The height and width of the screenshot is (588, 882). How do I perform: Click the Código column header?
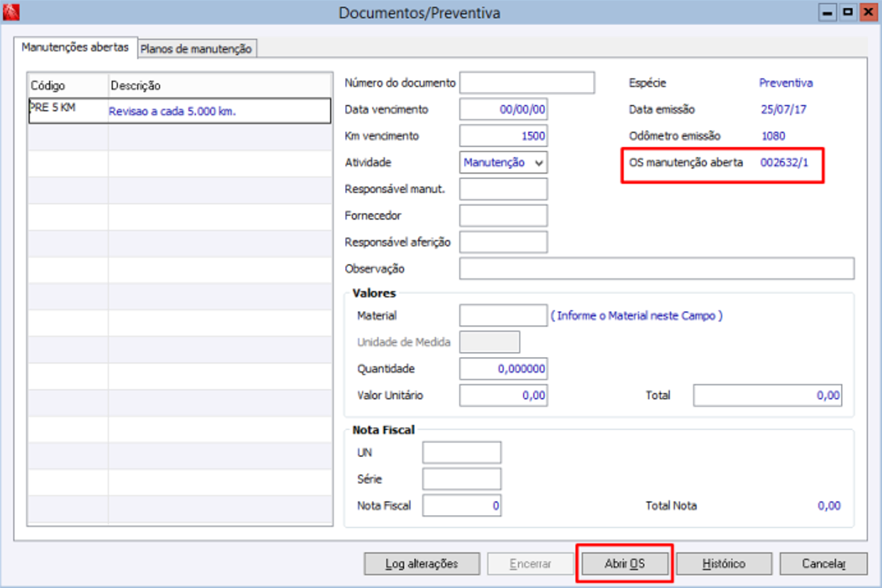coord(68,86)
